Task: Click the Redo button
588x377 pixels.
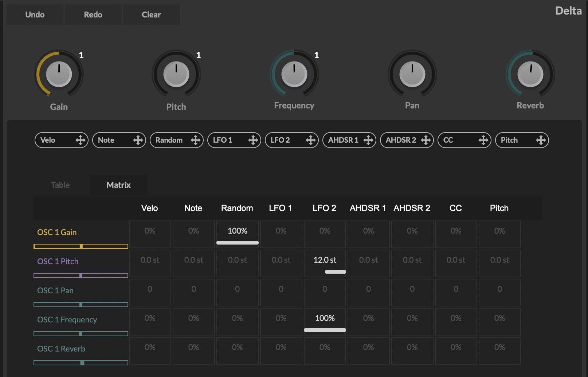Action: pyautogui.click(x=93, y=15)
